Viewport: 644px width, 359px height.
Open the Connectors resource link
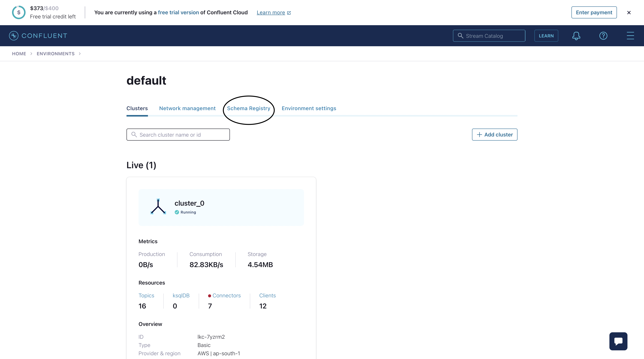point(226,295)
